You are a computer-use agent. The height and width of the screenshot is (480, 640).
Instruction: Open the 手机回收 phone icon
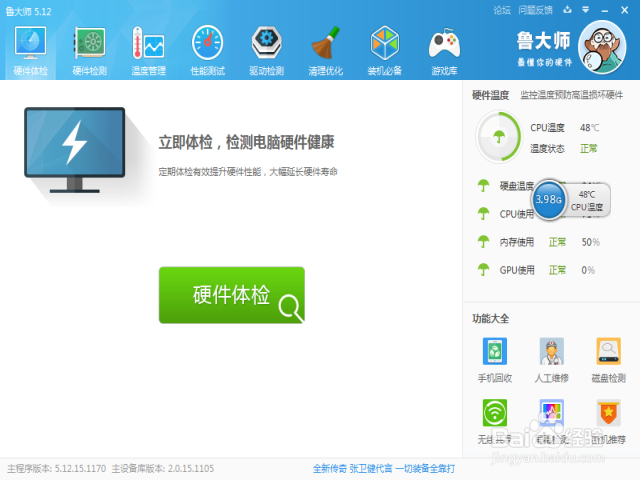tap(495, 351)
